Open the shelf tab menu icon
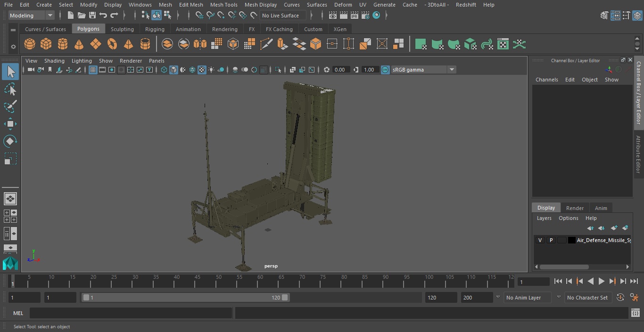644x332 pixels. [13, 30]
